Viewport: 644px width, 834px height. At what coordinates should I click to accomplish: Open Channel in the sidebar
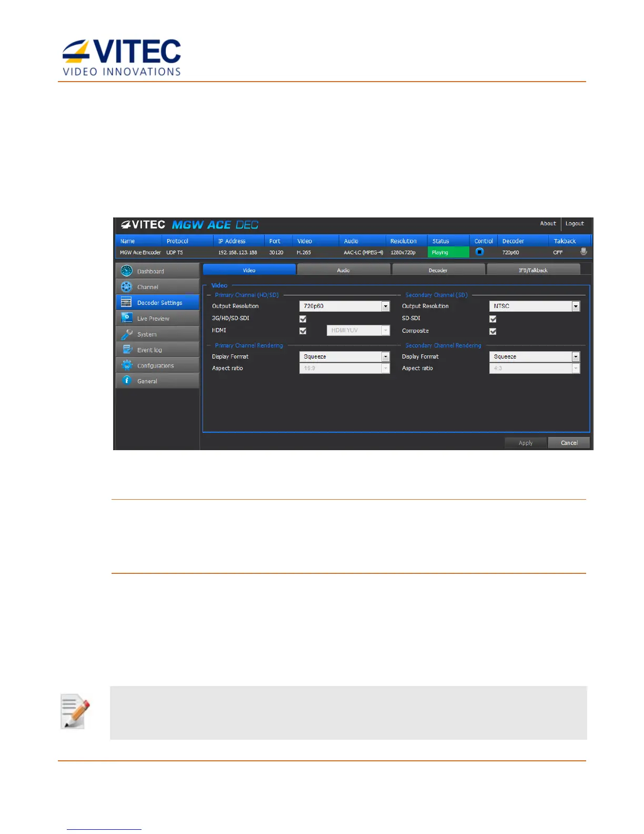pyautogui.click(x=157, y=286)
